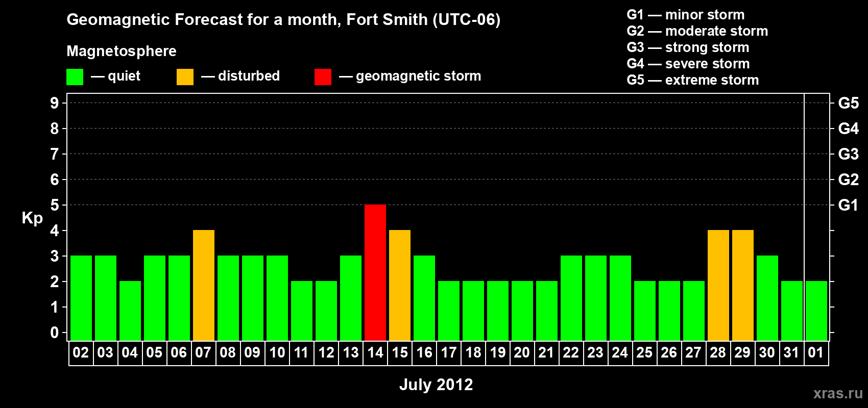Click the G4 severe storm legend line

coord(688,64)
